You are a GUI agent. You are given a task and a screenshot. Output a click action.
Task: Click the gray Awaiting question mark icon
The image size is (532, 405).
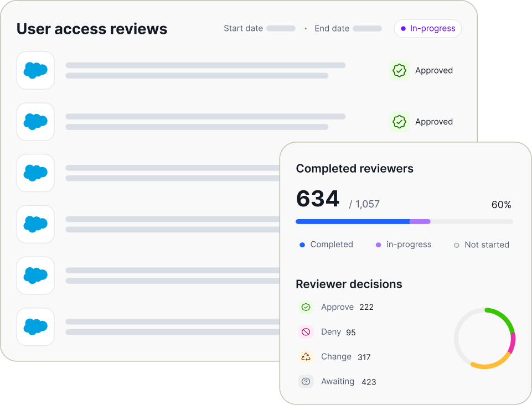coord(306,381)
